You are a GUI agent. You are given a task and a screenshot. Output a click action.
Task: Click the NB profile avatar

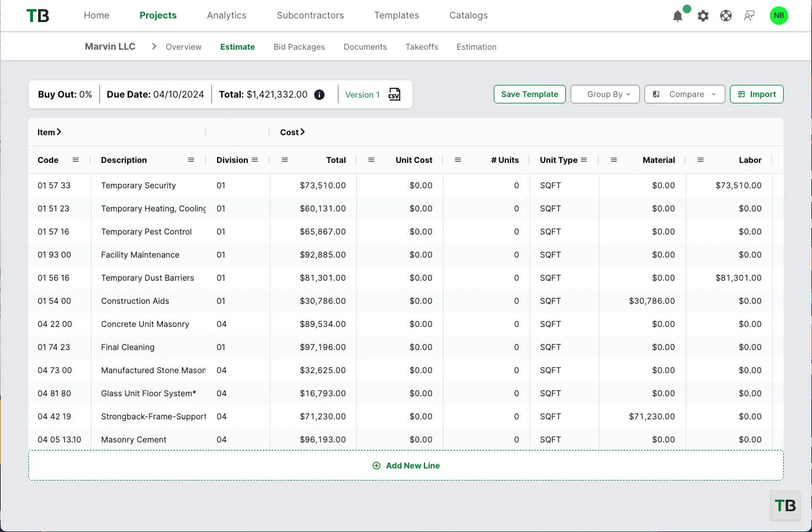(x=779, y=16)
